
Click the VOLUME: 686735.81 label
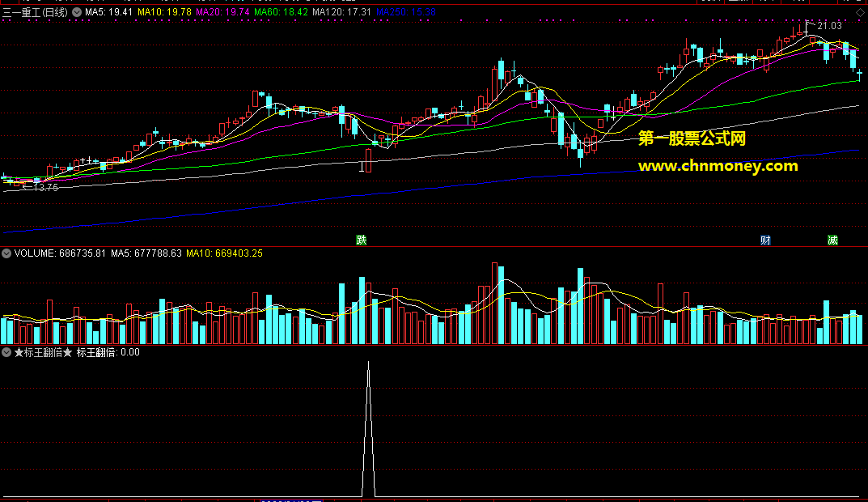click(x=60, y=253)
